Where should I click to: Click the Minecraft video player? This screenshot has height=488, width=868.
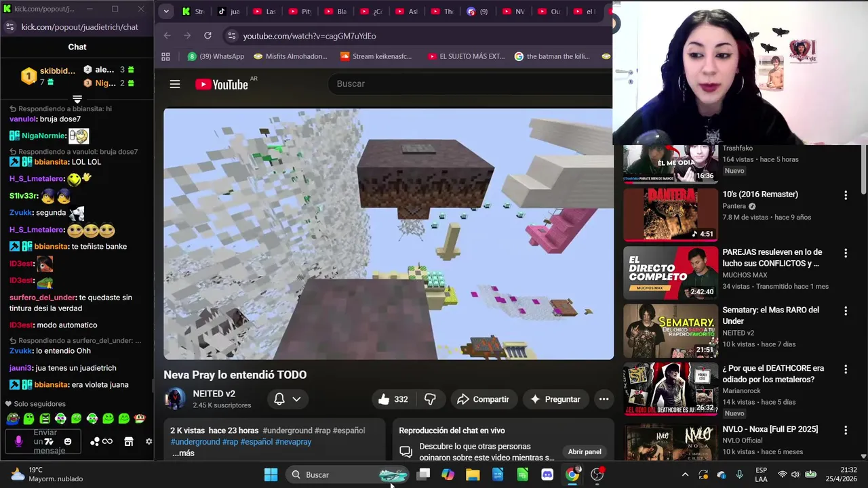389,234
